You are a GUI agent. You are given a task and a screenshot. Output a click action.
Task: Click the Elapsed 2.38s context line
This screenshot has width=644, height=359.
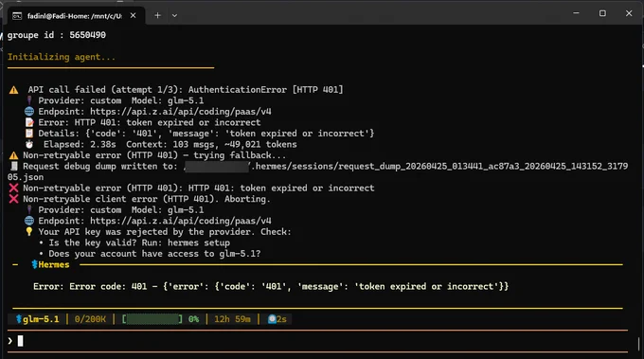click(170, 145)
